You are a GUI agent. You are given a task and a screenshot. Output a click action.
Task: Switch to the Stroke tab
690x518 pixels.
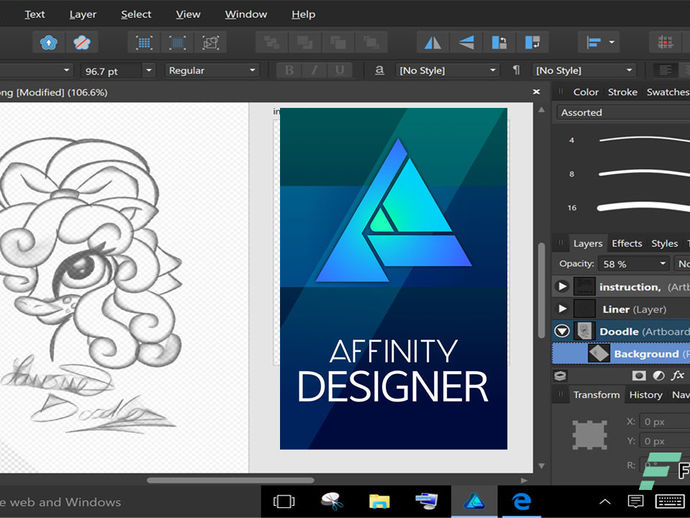coord(623,92)
